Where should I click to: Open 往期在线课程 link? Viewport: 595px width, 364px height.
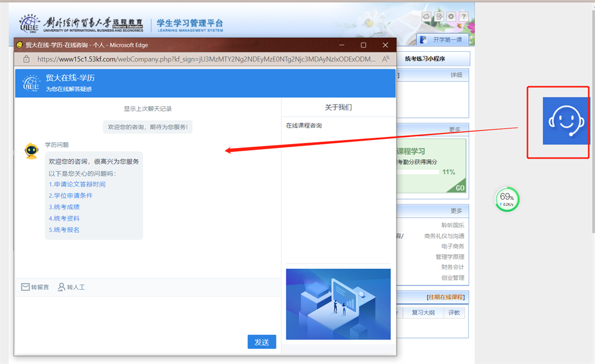446,297
